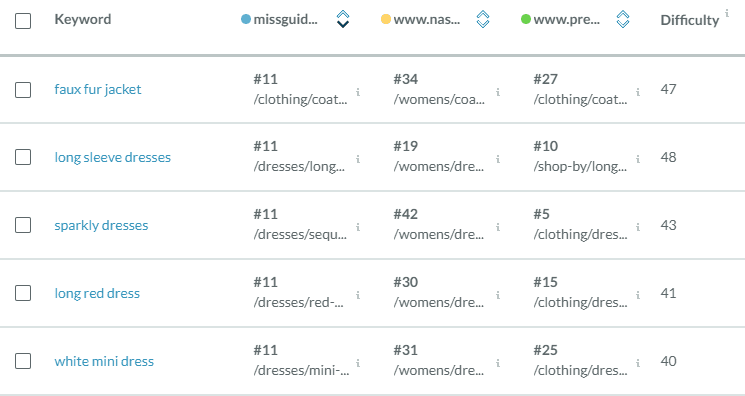Click the Keyword column header
This screenshot has width=745, height=396.
(83, 19)
